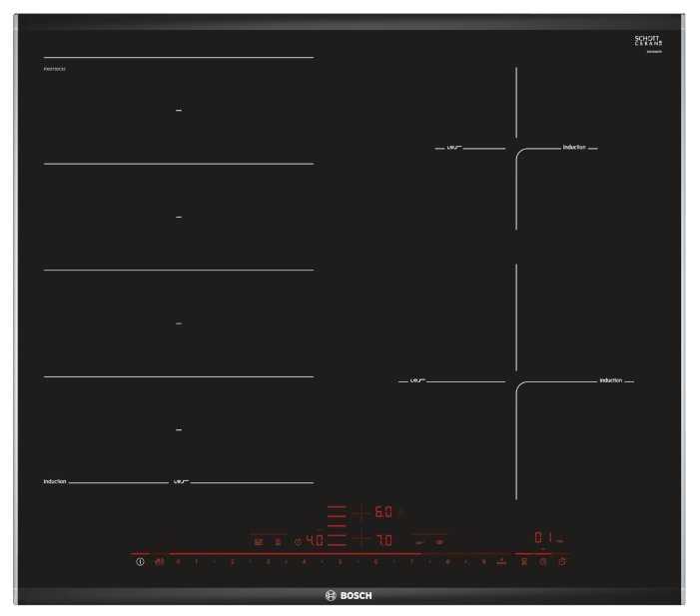Tap the small clock icon beside 4.0

[298, 541]
